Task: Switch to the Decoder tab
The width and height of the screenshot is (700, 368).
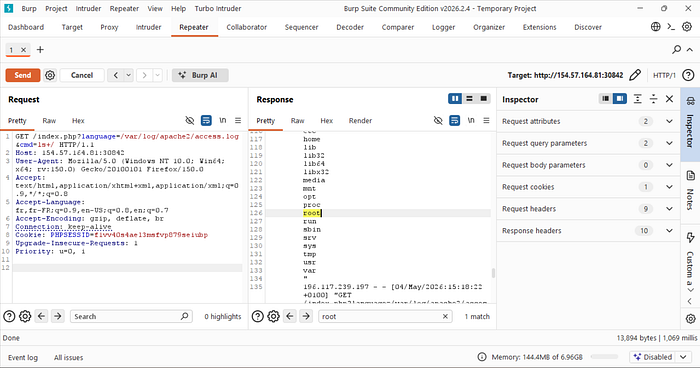Action: 350,27
